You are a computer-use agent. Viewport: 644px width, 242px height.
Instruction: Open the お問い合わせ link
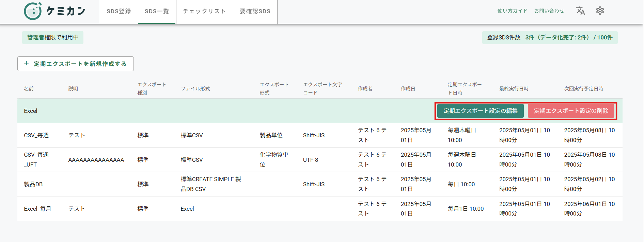point(549,11)
